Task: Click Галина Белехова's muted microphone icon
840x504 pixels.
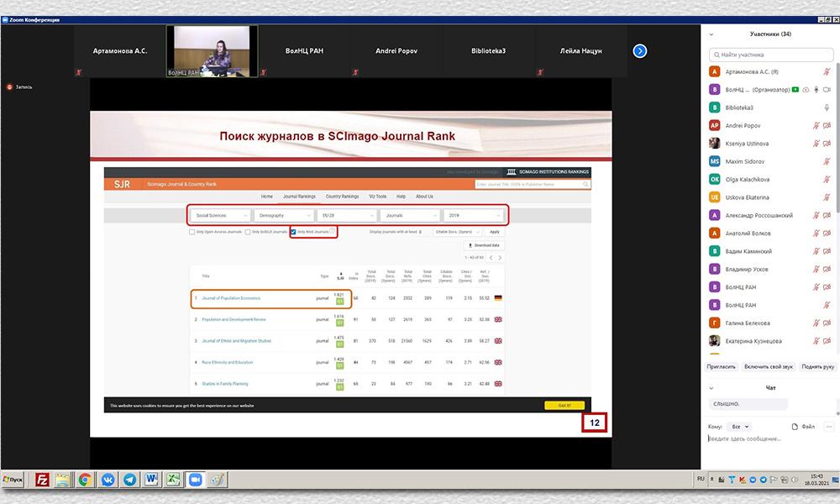Action: coord(816,323)
